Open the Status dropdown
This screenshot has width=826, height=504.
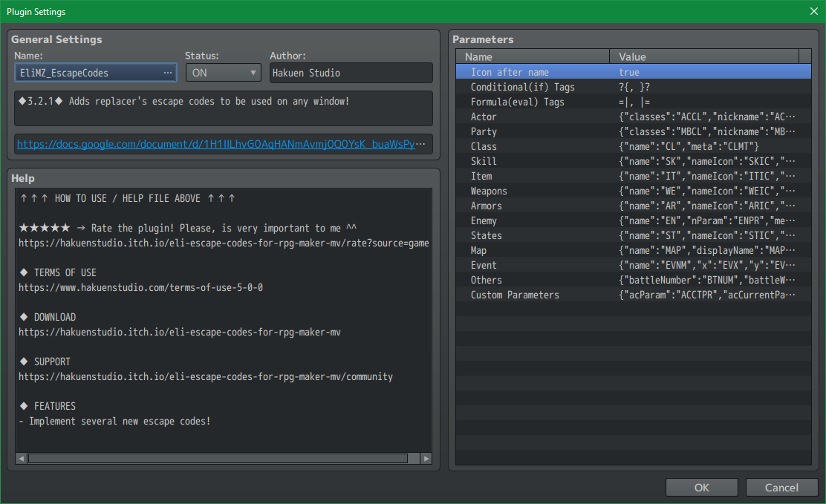point(223,73)
